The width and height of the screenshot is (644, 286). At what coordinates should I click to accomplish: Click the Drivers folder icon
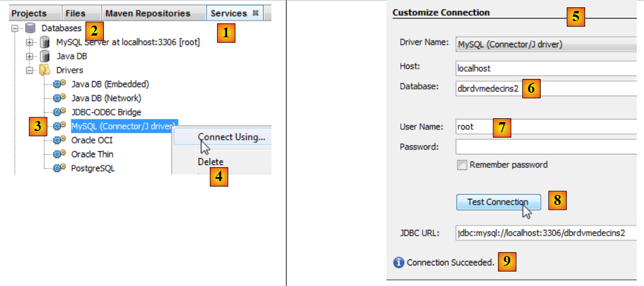point(45,71)
